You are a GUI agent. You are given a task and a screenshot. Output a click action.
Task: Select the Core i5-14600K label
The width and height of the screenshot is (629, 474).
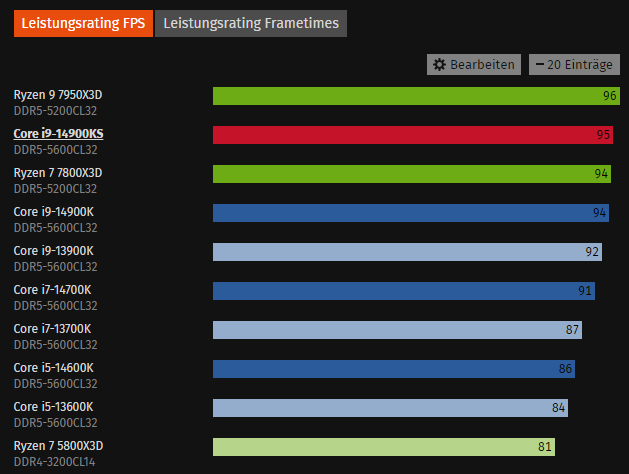tap(53, 368)
